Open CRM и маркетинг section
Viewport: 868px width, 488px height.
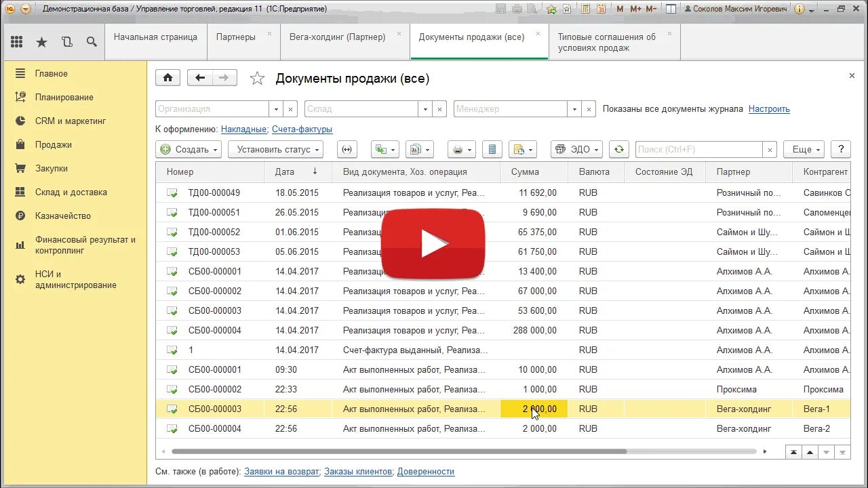[71, 121]
